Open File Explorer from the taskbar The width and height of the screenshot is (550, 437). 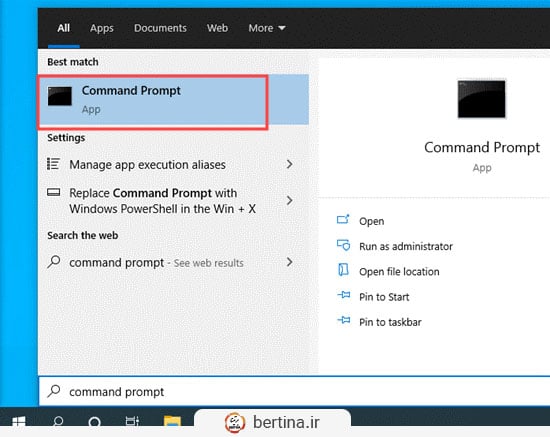pos(172,421)
